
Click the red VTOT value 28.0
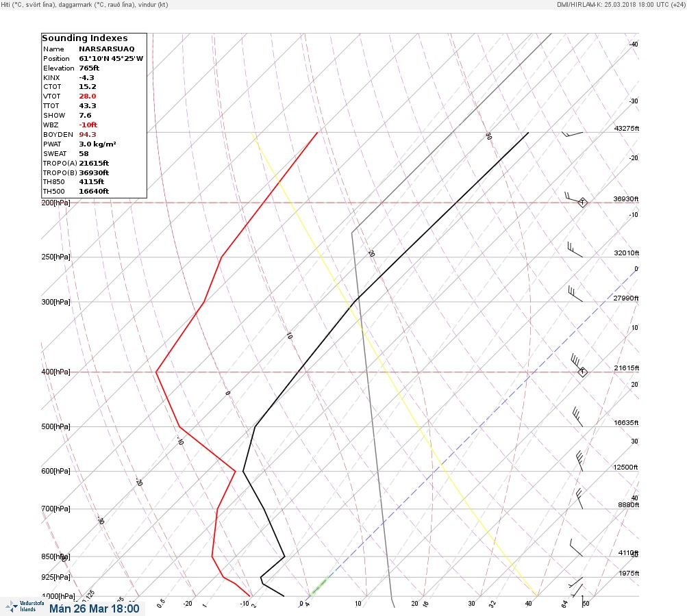coord(87,97)
